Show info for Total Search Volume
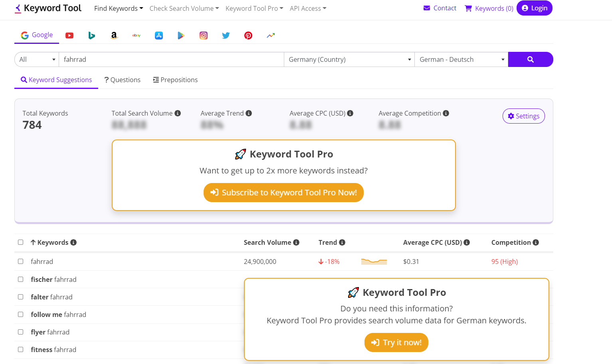612x364 pixels. coord(178,113)
